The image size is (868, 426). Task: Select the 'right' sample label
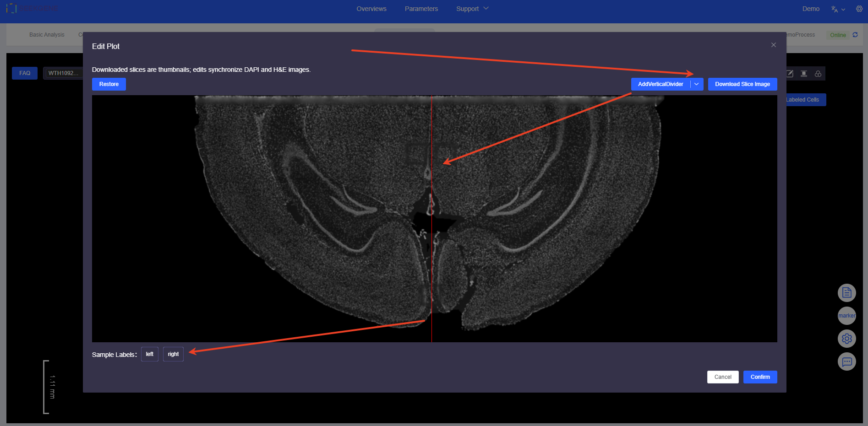pyautogui.click(x=173, y=354)
